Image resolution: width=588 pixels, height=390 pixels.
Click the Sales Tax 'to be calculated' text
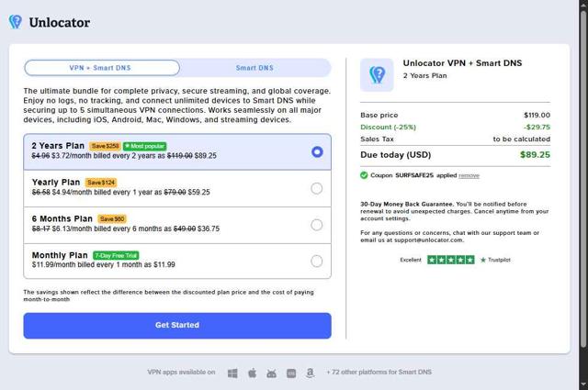coord(522,139)
